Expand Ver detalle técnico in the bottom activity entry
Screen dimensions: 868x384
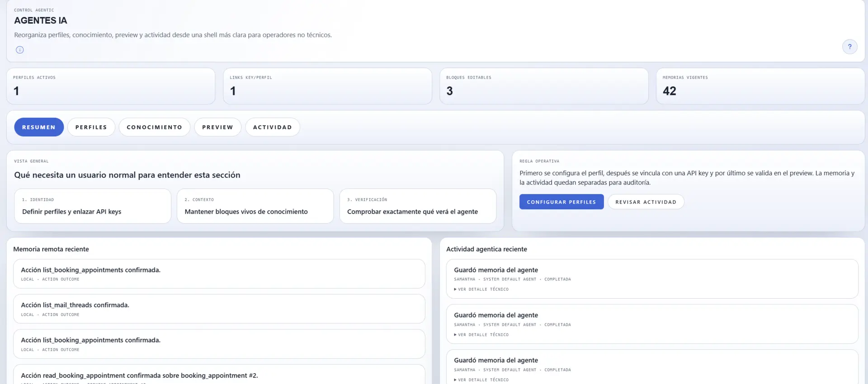(481, 380)
